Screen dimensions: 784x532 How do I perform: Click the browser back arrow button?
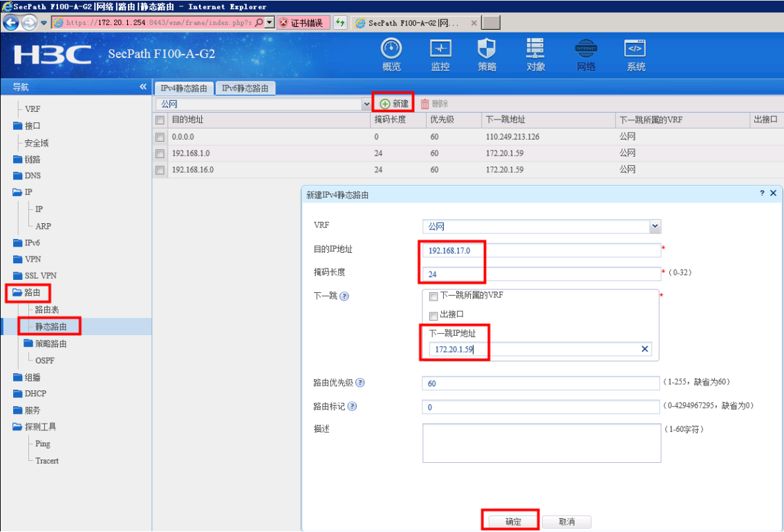11,23
